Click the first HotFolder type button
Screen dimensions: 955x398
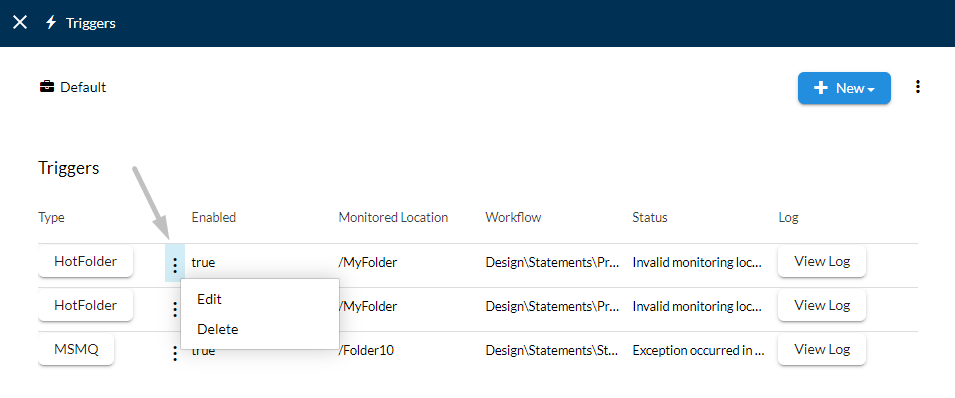click(85, 262)
